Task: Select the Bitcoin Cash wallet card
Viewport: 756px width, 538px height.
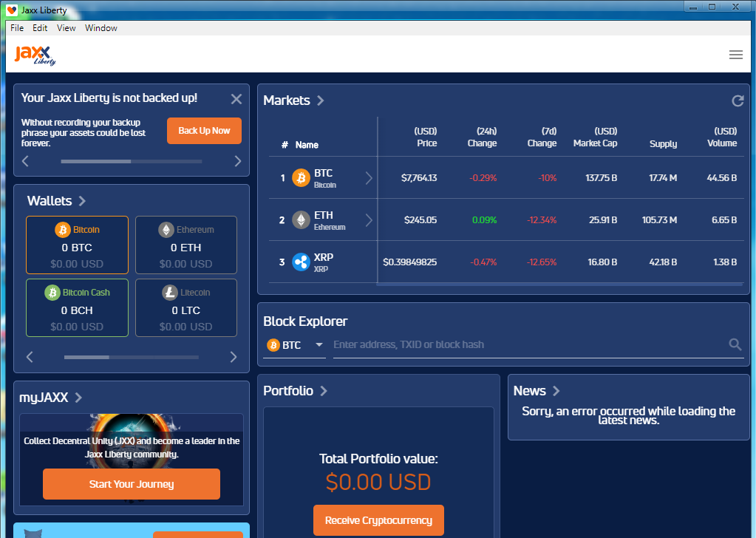Action: pyautogui.click(x=77, y=307)
